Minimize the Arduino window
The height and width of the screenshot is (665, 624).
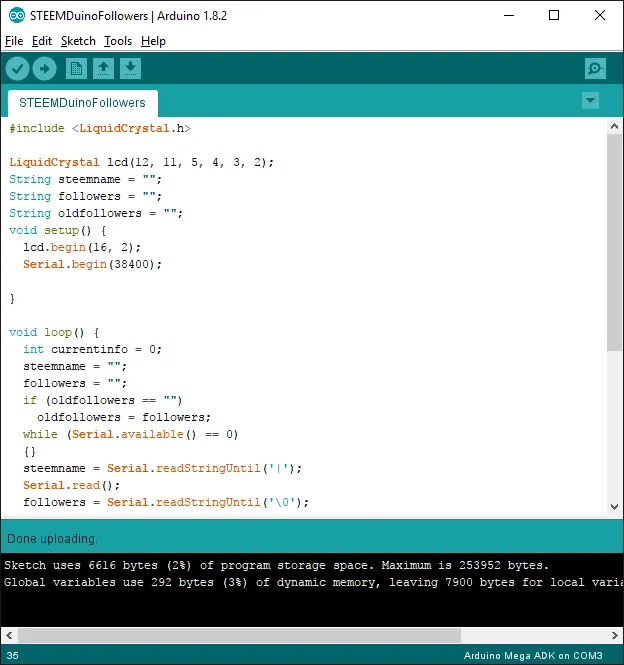tap(509, 16)
